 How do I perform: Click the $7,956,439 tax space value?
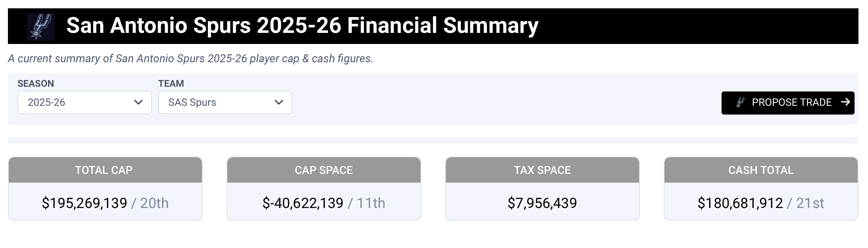pos(542,203)
